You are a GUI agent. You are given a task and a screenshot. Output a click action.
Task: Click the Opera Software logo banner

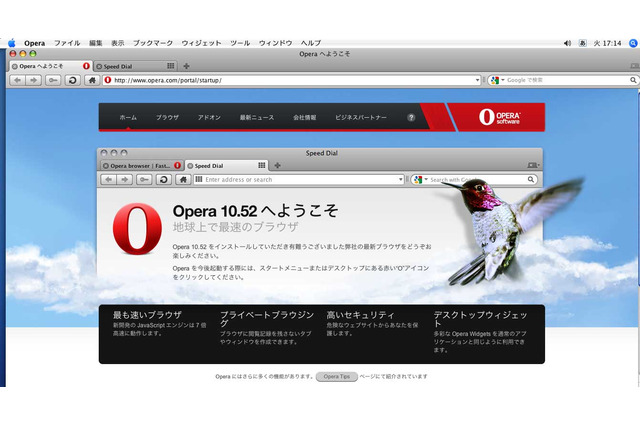pyautogui.click(x=500, y=117)
